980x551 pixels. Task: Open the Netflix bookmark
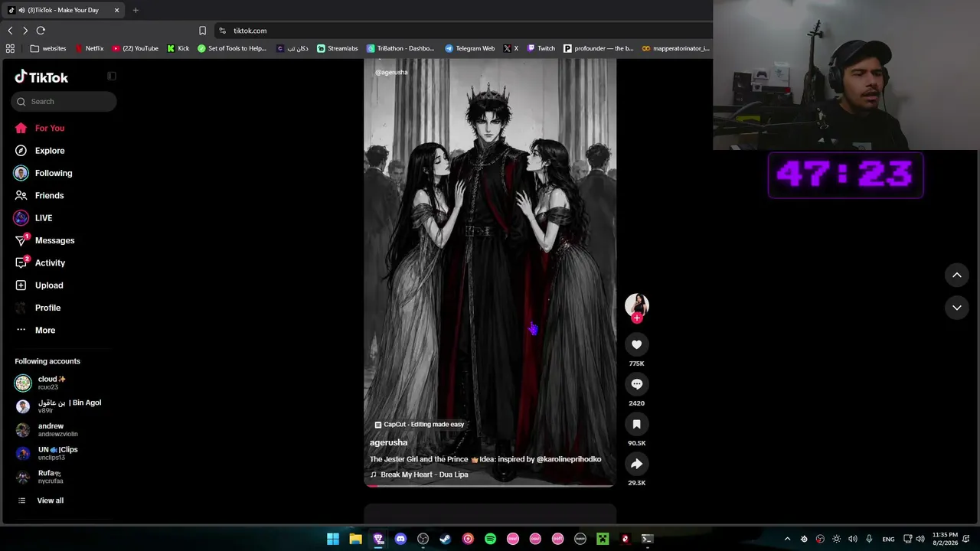click(89, 48)
